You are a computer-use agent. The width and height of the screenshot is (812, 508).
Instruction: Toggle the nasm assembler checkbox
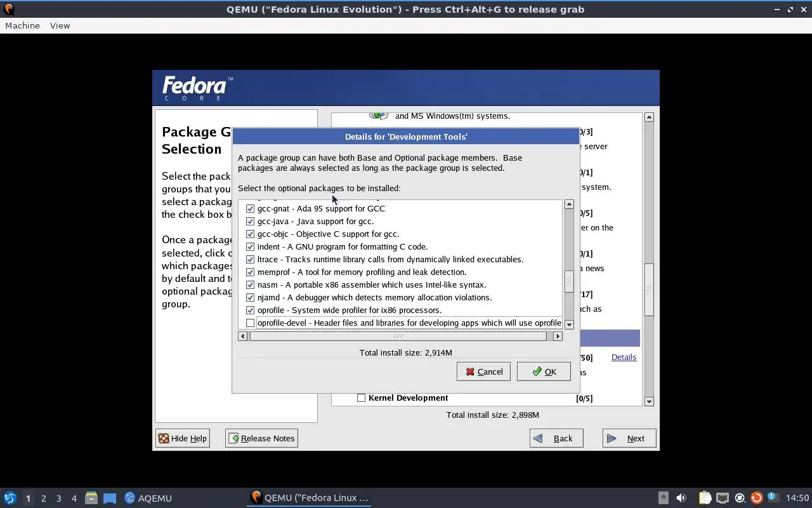250,284
